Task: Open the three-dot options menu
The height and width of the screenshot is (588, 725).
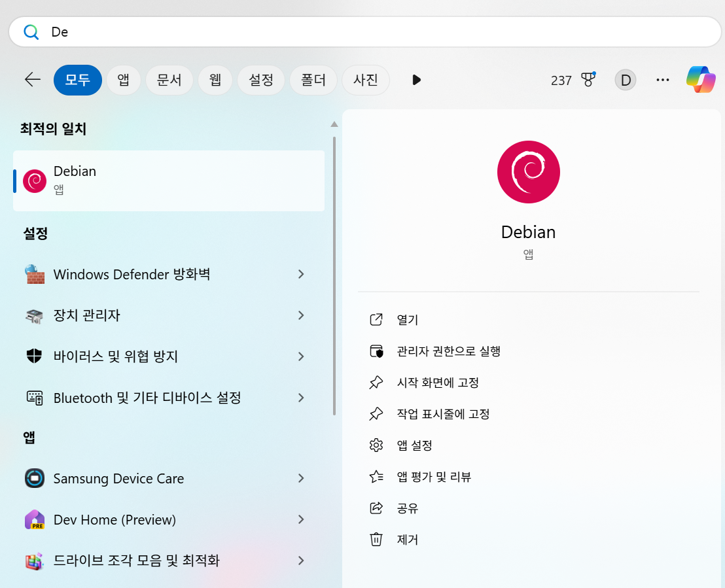Action: click(x=663, y=80)
